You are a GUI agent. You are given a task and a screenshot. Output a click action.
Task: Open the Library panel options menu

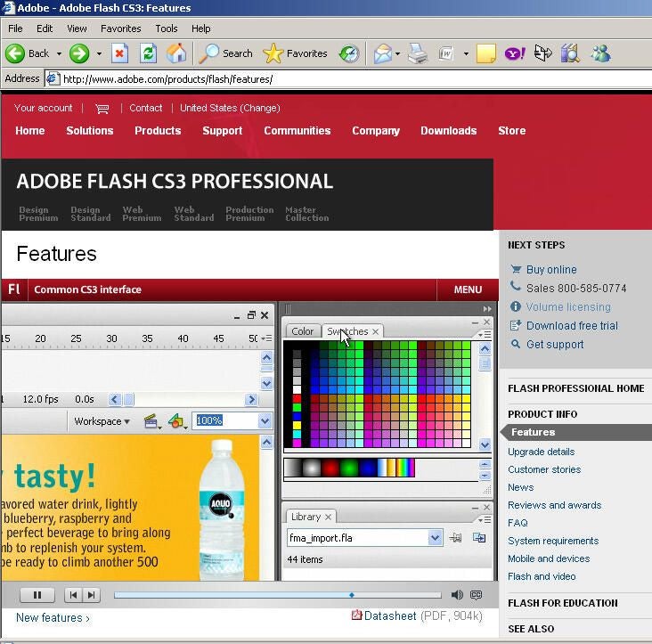click(484, 520)
